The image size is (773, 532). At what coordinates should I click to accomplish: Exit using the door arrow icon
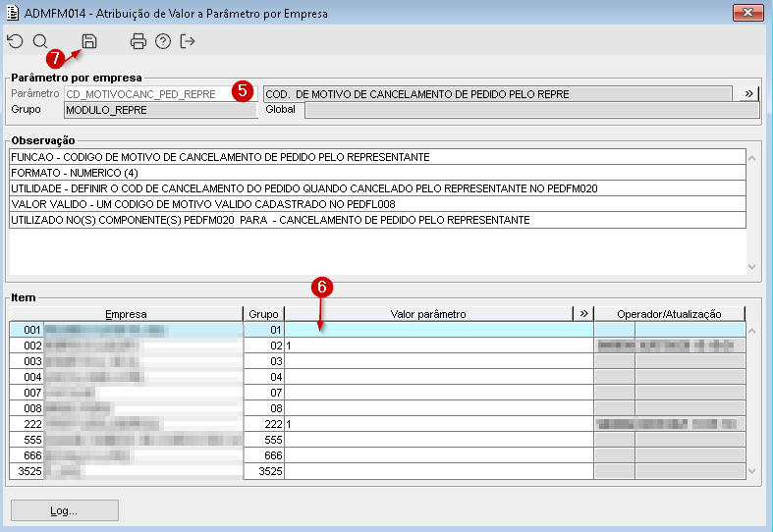[x=188, y=41]
